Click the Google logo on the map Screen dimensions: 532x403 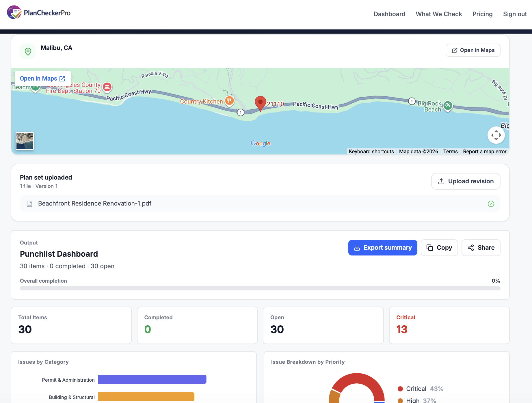261,143
